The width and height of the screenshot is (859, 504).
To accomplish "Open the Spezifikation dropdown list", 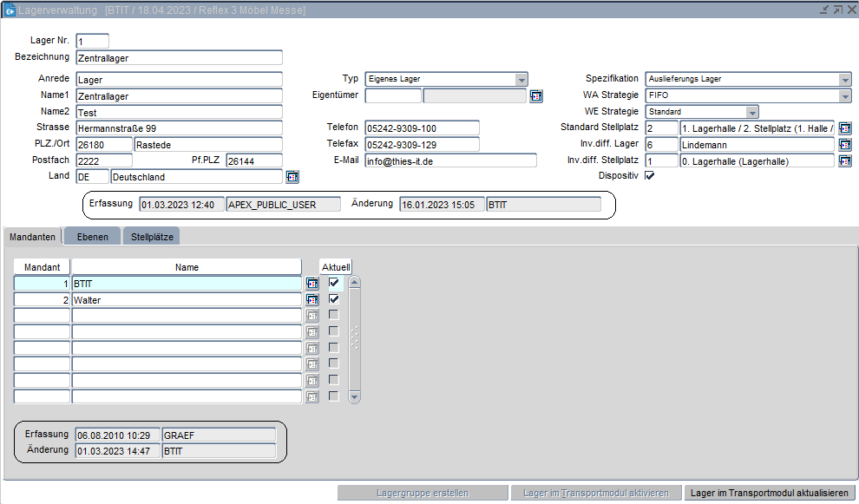I will [x=845, y=80].
